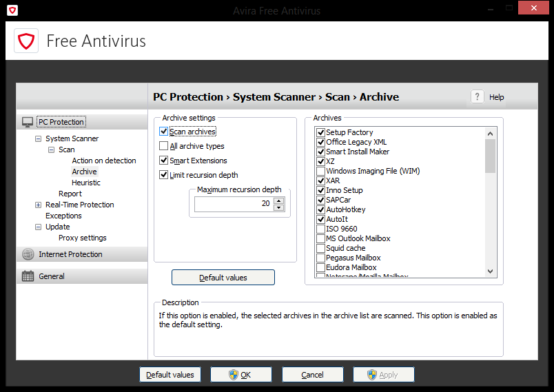Click the Cancel button
The width and height of the screenshot is (554, 392).
tap(312, 375)
